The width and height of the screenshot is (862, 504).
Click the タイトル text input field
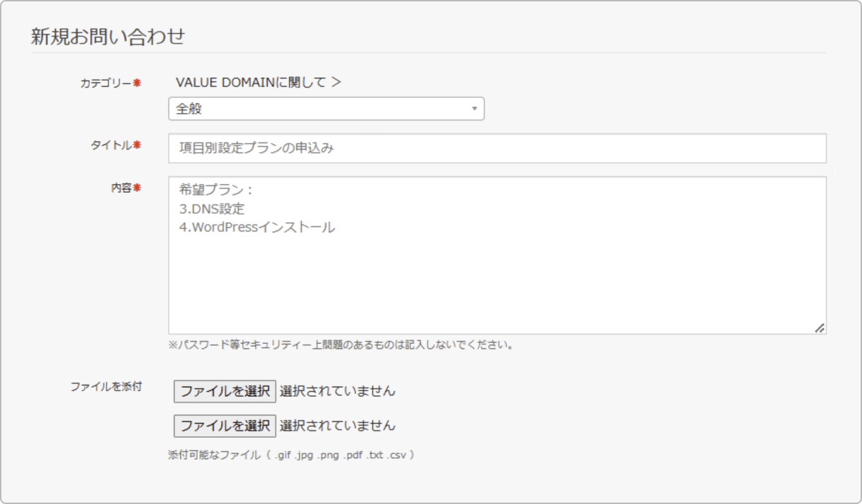(x=497, y=148)
